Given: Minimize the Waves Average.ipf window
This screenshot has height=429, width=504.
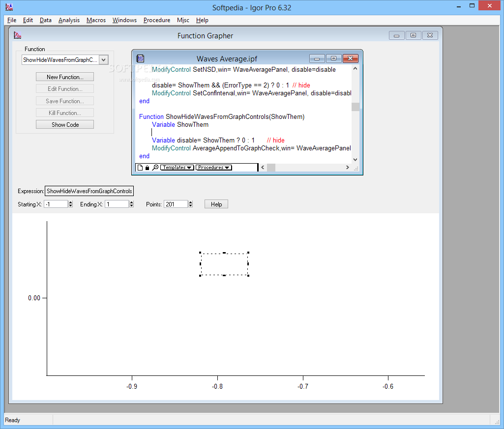Looking at the screenshot, I should coord(317,58).
